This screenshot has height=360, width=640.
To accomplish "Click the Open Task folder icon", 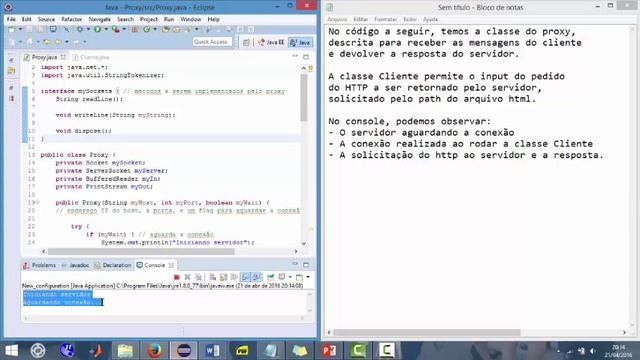I will 176,29.
